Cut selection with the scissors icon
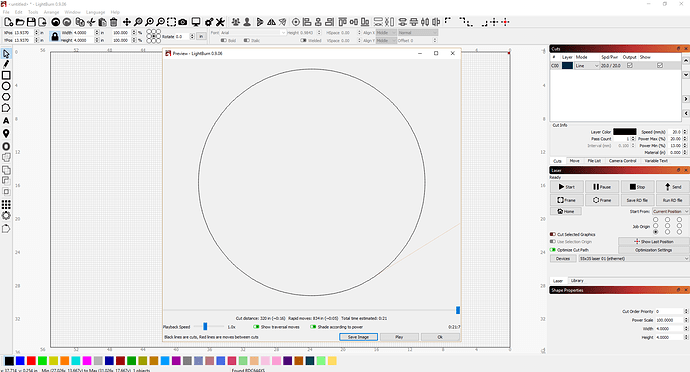Screen dimensions: 690x372 click(91, 22)
